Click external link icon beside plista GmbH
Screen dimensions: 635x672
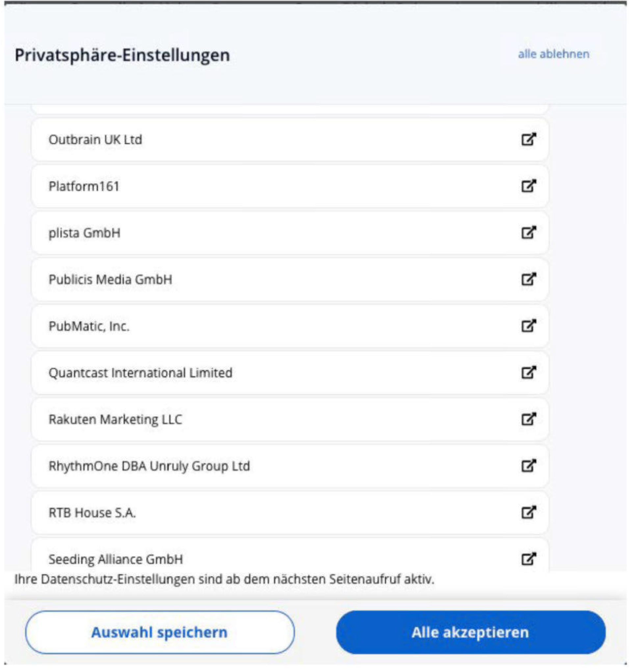[x=528, y=232]
